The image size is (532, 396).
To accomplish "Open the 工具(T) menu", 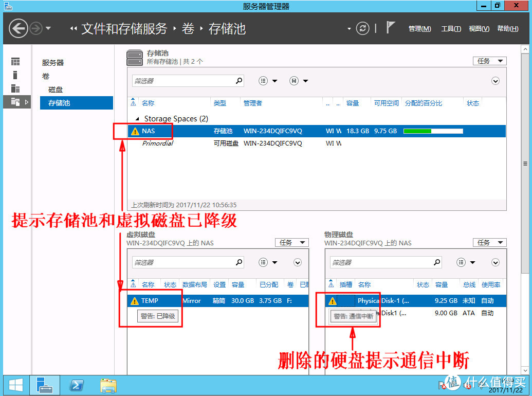I will pyautogui.click(x=451, y=28).
